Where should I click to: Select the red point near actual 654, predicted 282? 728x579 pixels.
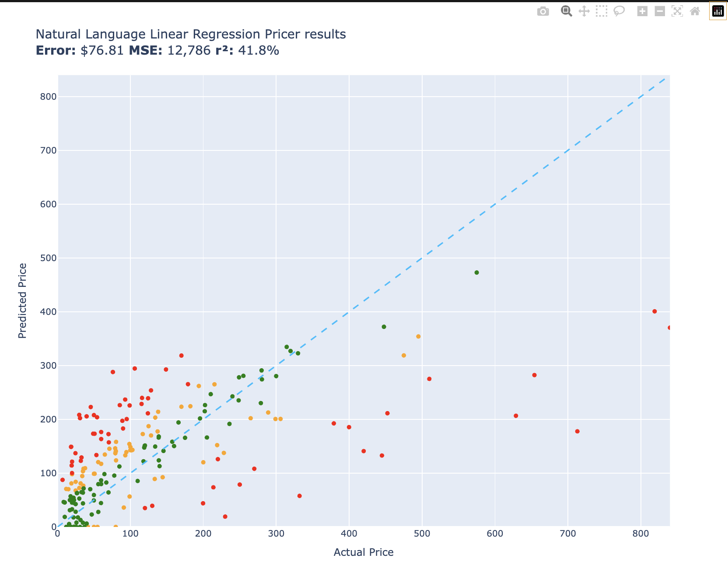point(534,375)
